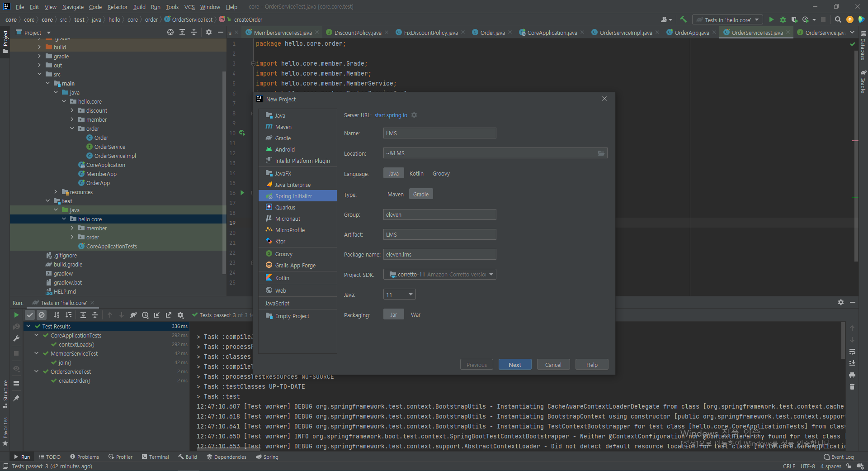The width and height of the screenshot is (868, 471).
Task: Open the test runner settings gear icon
Action: tap(181, 315)
